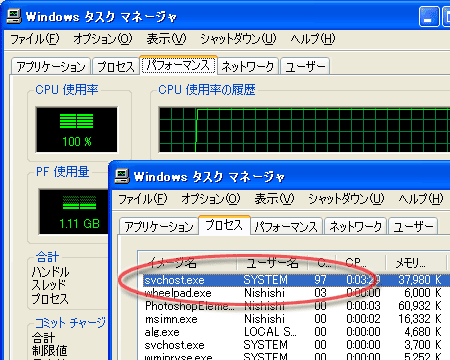Image resolution: width=450 pixels, height=360 pixels.
Task: Click 60,932 K memory value
Action: point(420,306)
